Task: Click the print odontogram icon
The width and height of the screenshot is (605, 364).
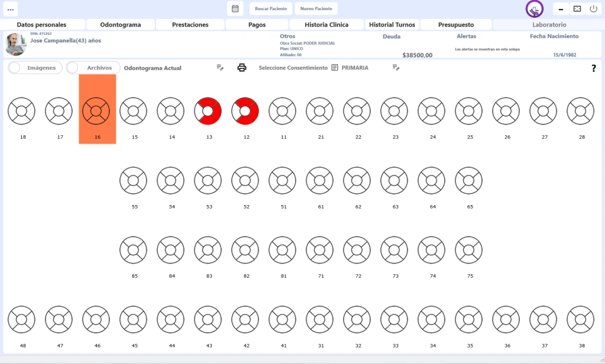Action: click(242, 67)
